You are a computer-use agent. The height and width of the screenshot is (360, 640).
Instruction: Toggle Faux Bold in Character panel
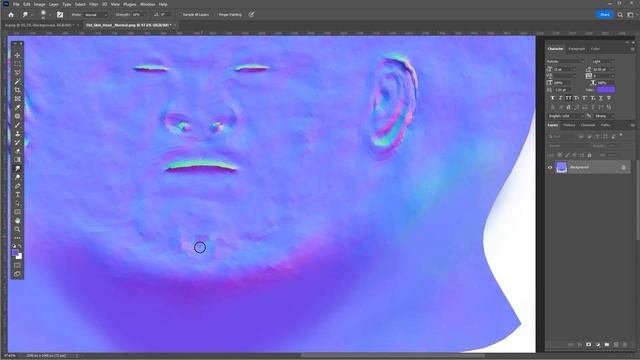pyautogui.click(x=552, y=98)
